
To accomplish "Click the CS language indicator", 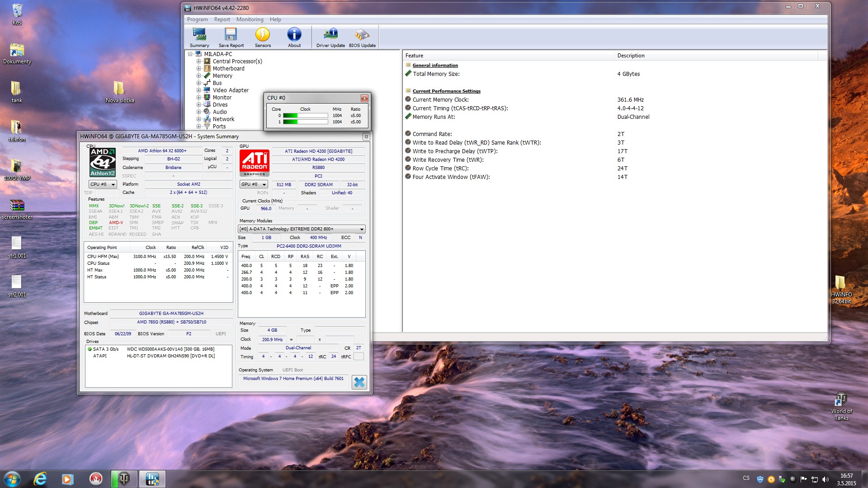I will coord(746,478).
